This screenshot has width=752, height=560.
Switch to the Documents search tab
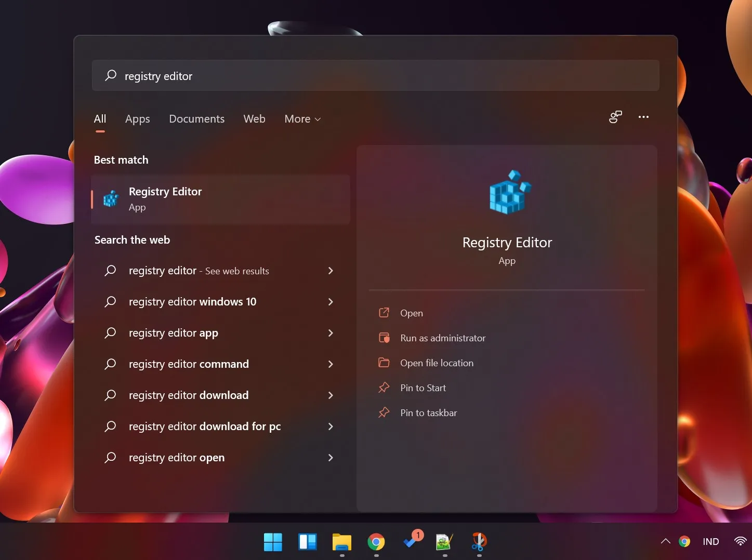pyautogui.click(x=196, y=118)
